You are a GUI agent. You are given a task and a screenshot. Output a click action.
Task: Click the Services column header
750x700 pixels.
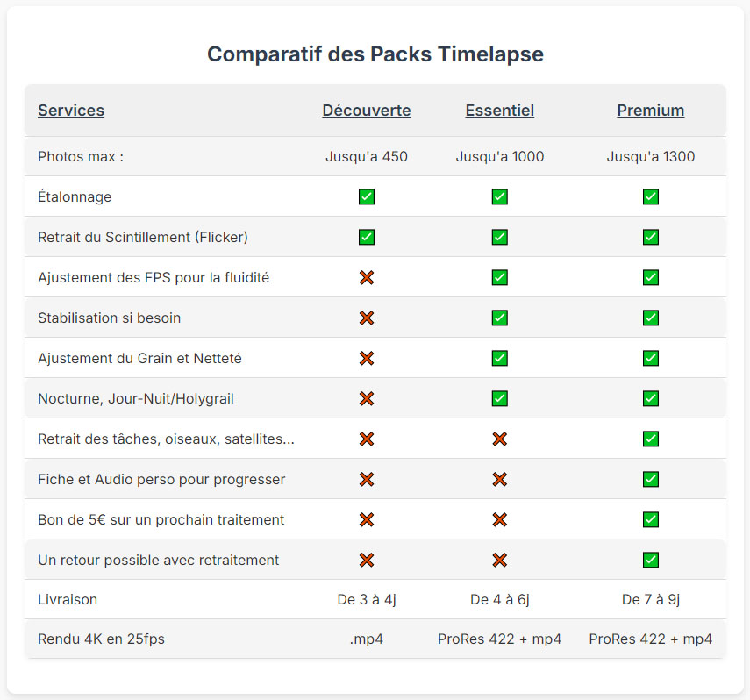[x=71, y=111]
